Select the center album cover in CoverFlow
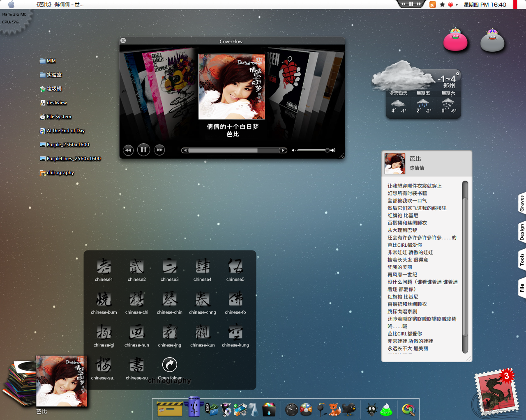Image resolution: width=526 pixels, height=420 pixels. (x=232, y=87)
